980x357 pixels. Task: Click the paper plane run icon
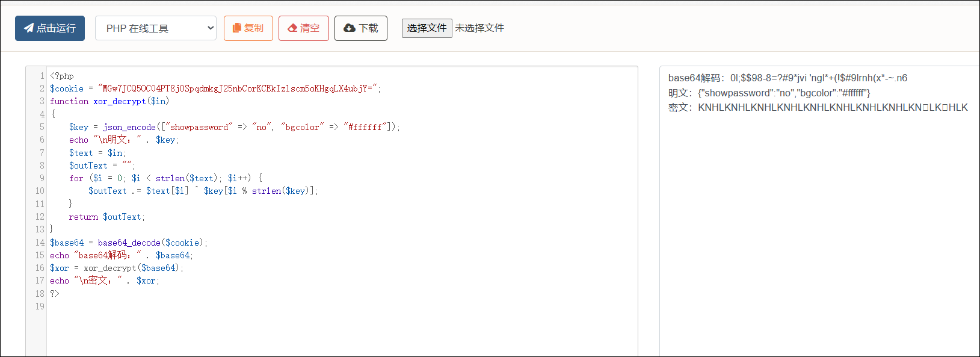click(28, 28)
